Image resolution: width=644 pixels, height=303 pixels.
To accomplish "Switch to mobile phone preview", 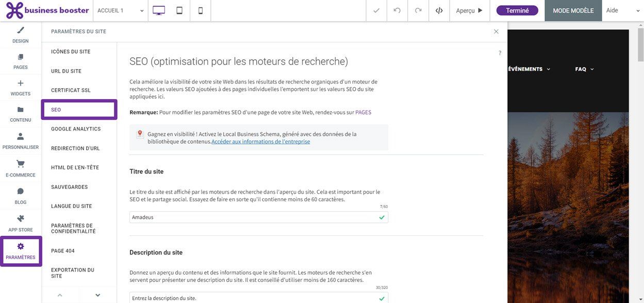I will 201,10.
